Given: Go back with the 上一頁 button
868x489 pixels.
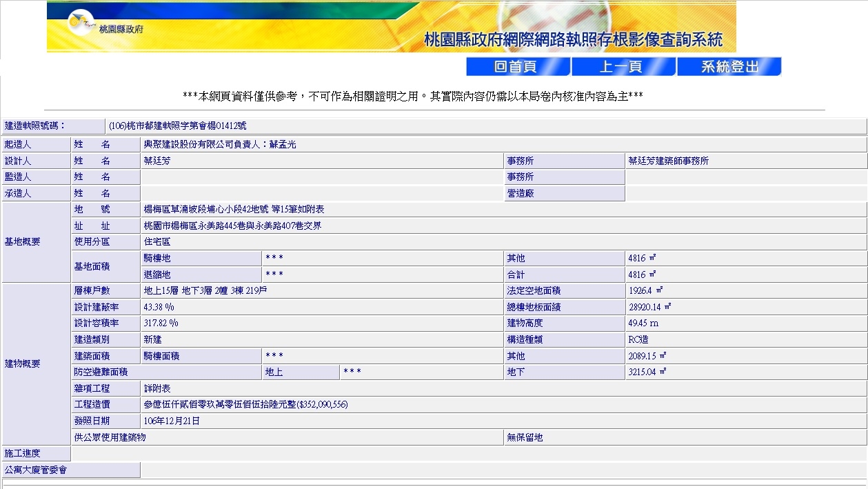Looking at the screenshot, I should pyautogui.click(x=623, y=67).
